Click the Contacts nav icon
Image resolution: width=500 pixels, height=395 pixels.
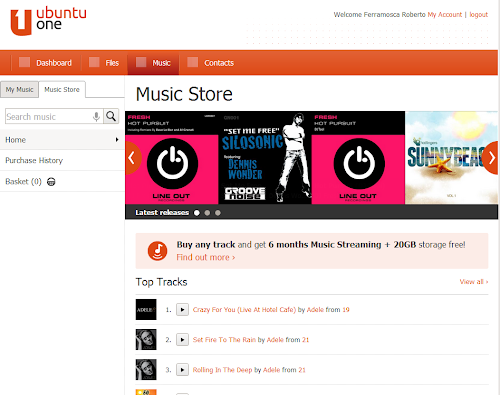193,62
